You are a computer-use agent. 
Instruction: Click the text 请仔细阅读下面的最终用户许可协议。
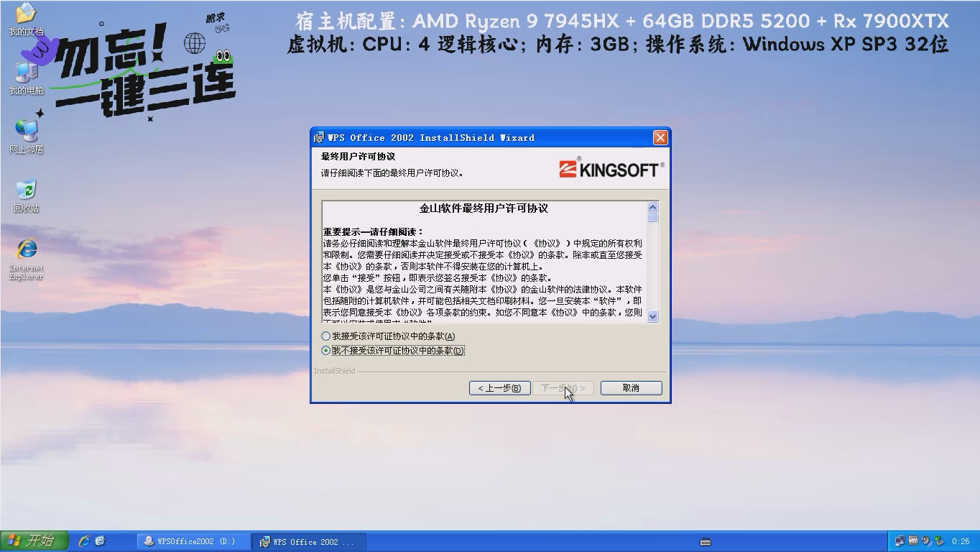[392, 173]
